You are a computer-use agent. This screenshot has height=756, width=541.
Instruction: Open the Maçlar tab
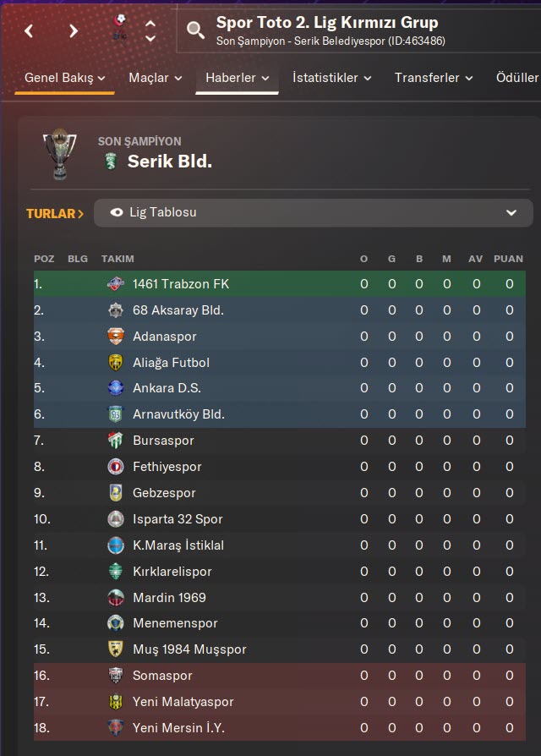(155, 78)
